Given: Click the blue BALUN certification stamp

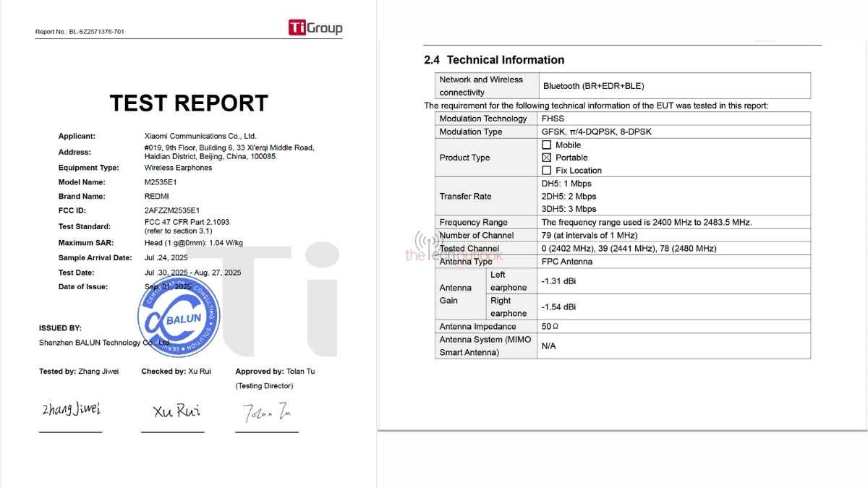Looking at the screenshot, I should 178,315.
